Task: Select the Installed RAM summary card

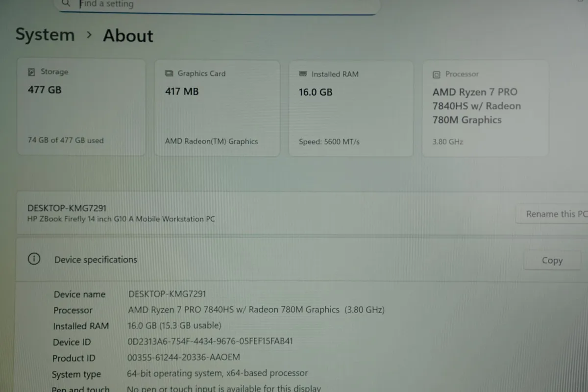Action: pyautogui.click(x=350, y=108)
